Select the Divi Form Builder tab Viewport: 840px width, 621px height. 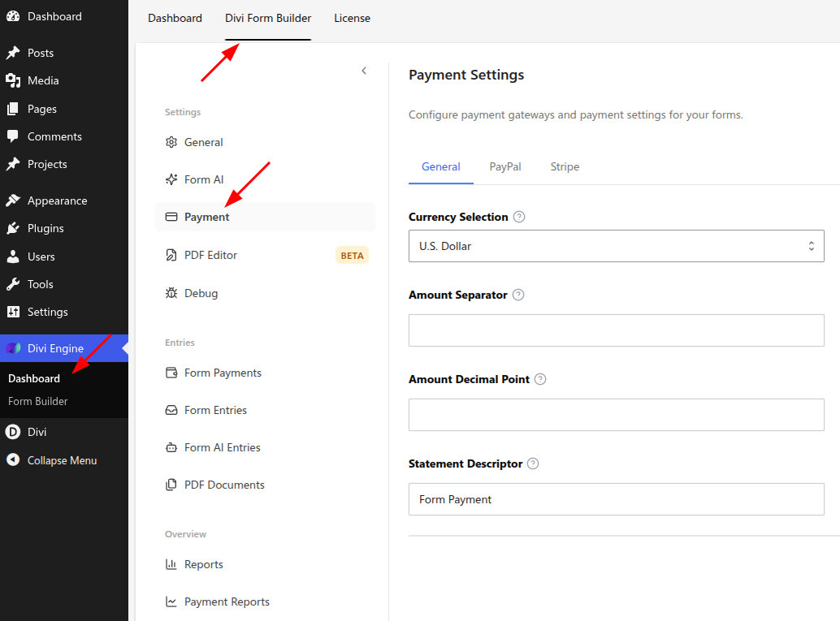pos(268,18)
